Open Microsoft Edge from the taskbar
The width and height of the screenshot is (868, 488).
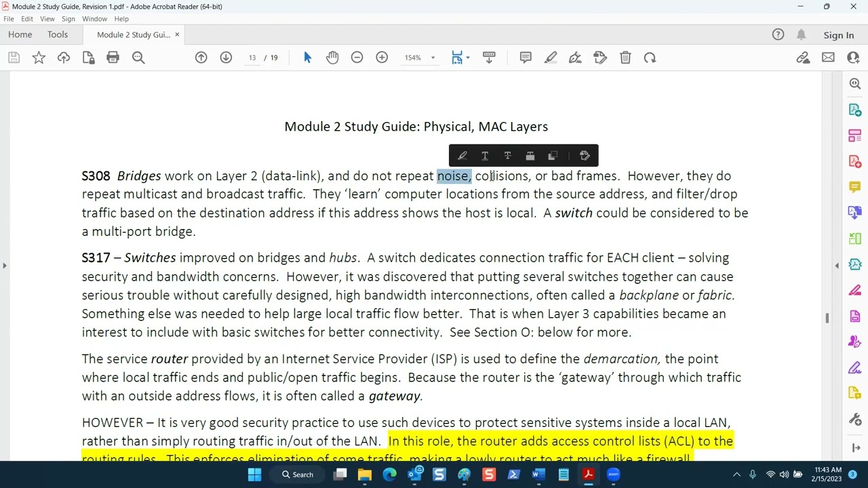click(389, 474)
